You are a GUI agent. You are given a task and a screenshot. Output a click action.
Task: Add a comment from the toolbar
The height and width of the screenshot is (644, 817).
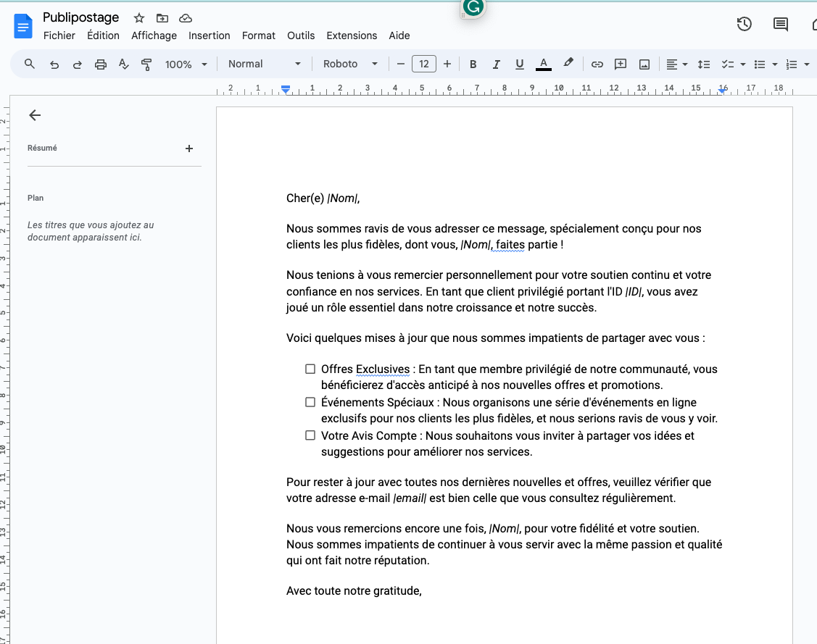621,64
